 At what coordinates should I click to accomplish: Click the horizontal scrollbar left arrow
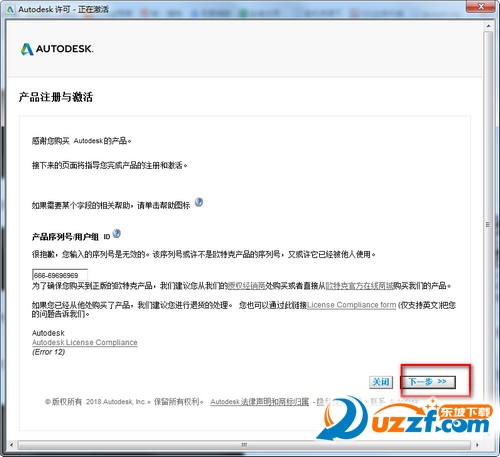(x=12, y=445)
